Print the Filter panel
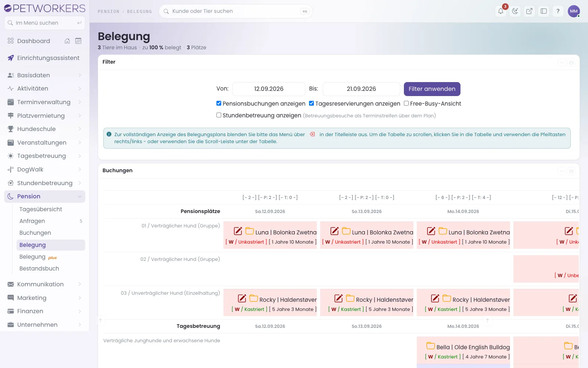The width and height of the screenshot is (588, 368). [571, 62]
